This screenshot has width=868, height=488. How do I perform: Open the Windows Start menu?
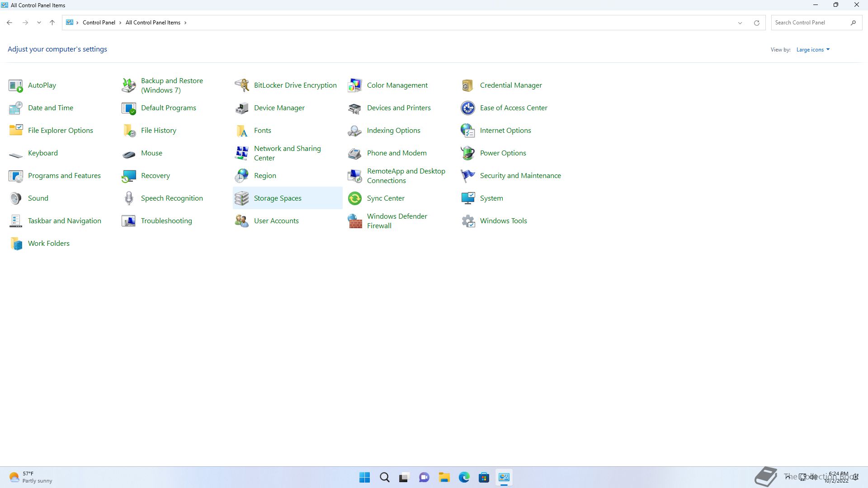pos(364,477)
